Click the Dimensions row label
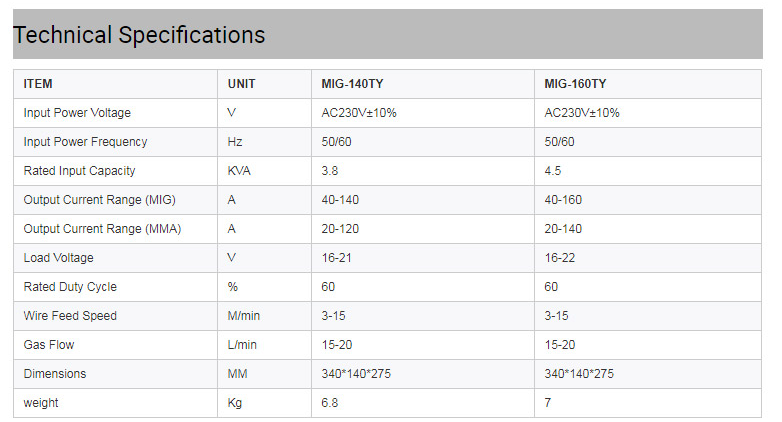 point(54,374)
